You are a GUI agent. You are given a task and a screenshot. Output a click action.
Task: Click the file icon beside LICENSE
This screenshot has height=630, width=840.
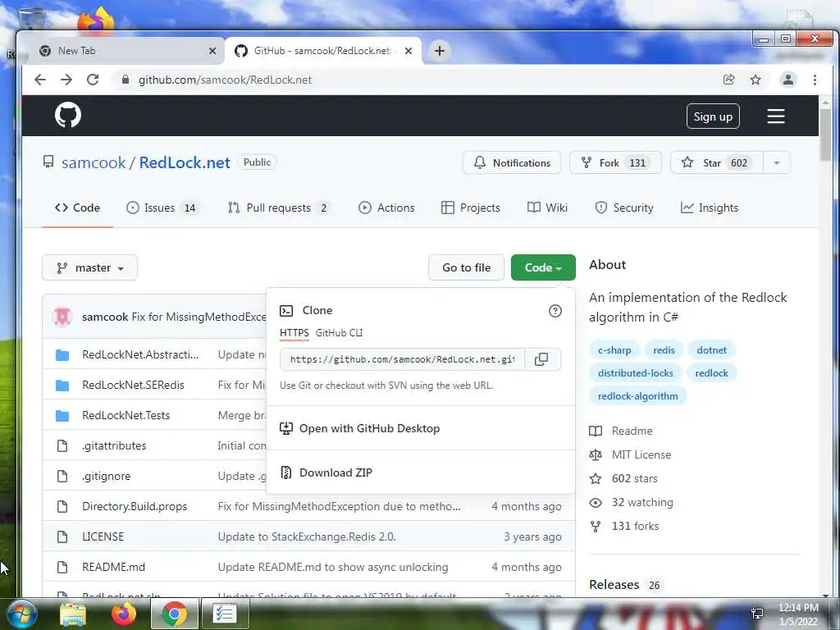click(x=62, y=536)
